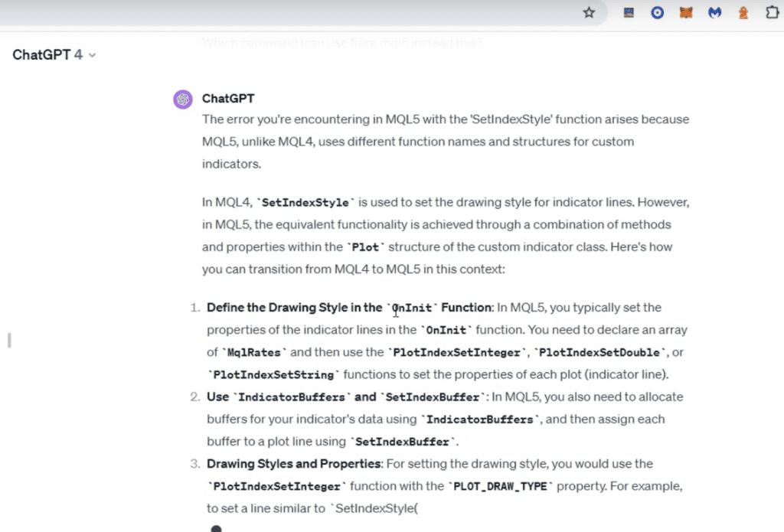Open the orange figure extension icon
The width and height of the screenshot is (784, 532).
click(x=743, y=13)
